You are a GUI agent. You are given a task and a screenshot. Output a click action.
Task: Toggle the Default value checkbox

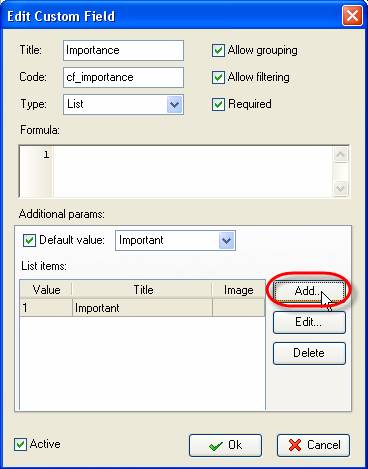pos(29,240)
